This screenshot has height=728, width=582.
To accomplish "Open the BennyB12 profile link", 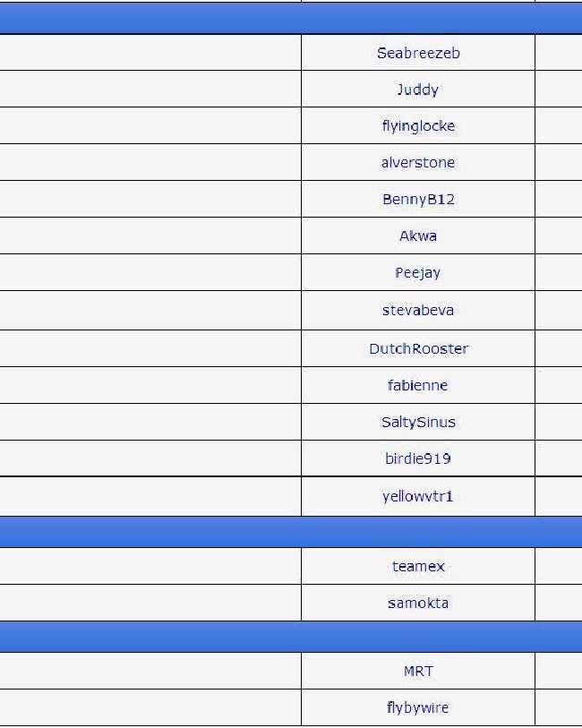I will 418,199.
